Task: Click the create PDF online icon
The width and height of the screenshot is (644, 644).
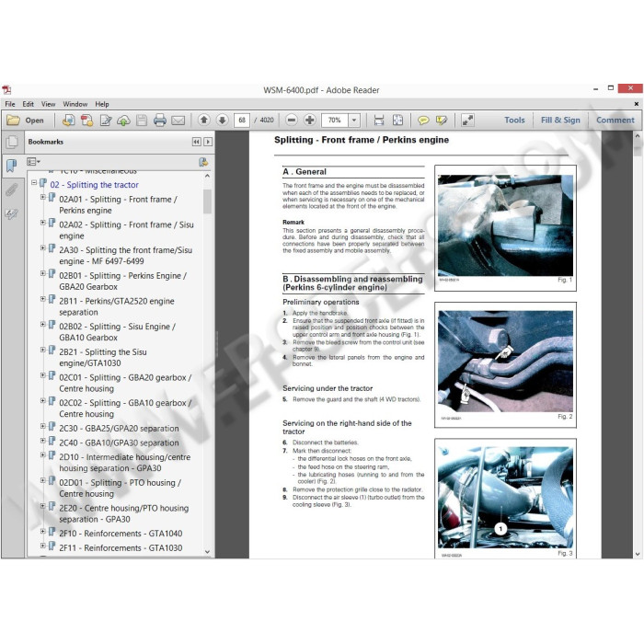Action: pos(69,121)
